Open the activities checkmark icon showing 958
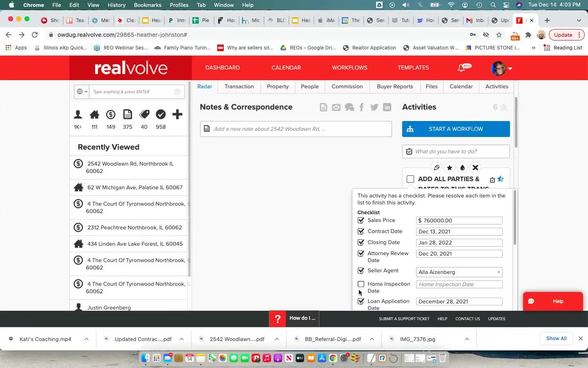This screenshot has height=368, width=588. pyautogui.click(x=160, y=114)
